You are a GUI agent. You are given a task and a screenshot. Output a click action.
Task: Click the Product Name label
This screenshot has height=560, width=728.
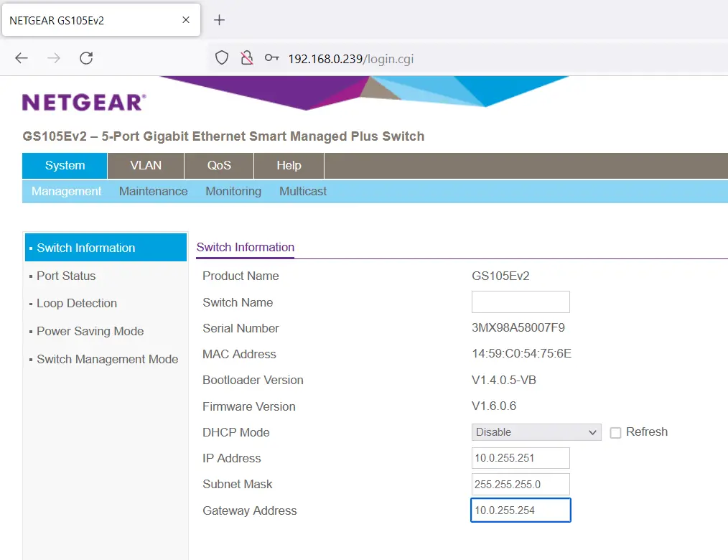(x=241, y=276)
